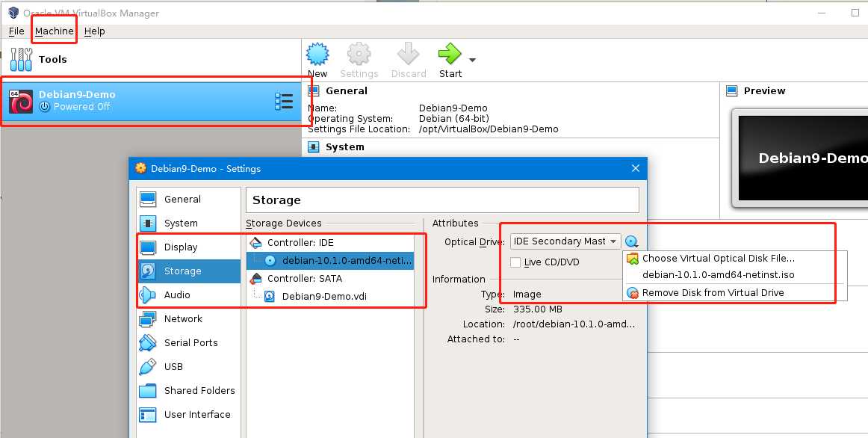
Task: Click the /root/debian-10.1.0-amd... location value
Action: 574,324
